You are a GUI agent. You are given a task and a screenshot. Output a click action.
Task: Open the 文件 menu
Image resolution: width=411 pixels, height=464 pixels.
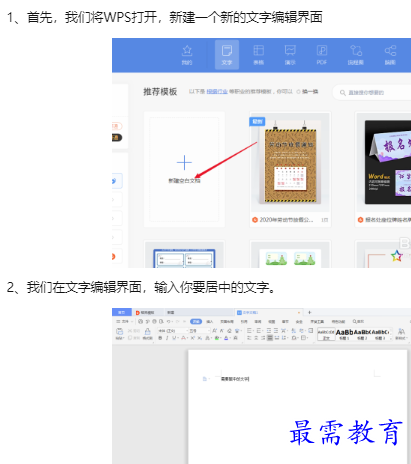tap(124, 321)
